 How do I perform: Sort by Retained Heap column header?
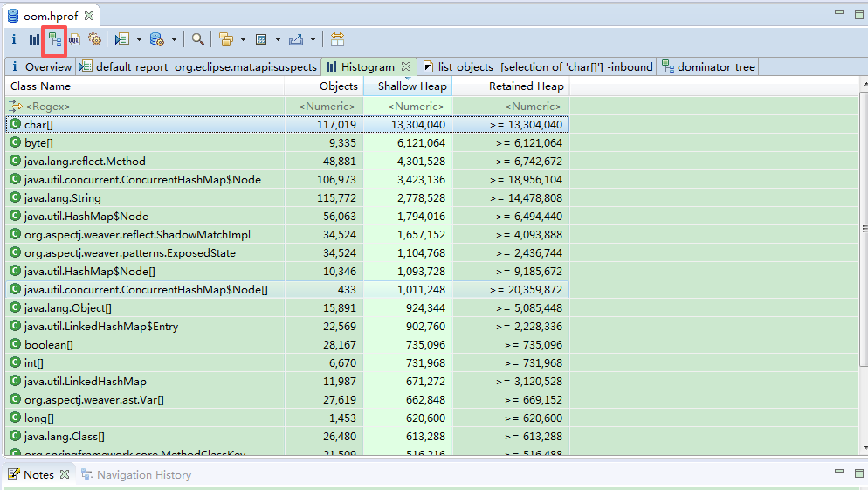[x=512, y=86]
